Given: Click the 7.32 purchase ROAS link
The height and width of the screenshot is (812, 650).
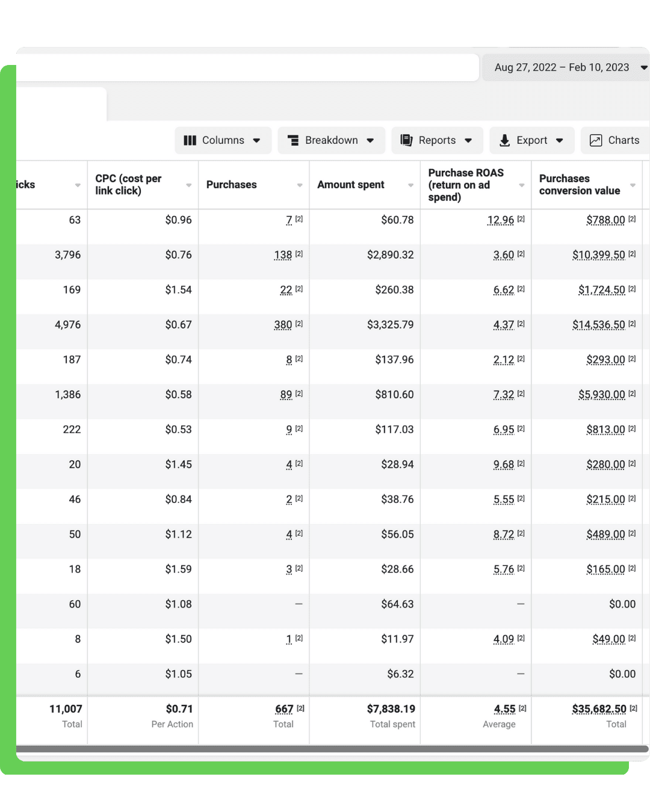Looking at the screenshot, I should 504,395.
